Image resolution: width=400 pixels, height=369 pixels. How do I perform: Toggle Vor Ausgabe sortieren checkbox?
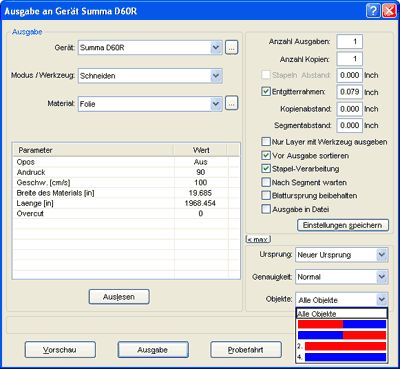pyautogui.click(x=266, y=155)
